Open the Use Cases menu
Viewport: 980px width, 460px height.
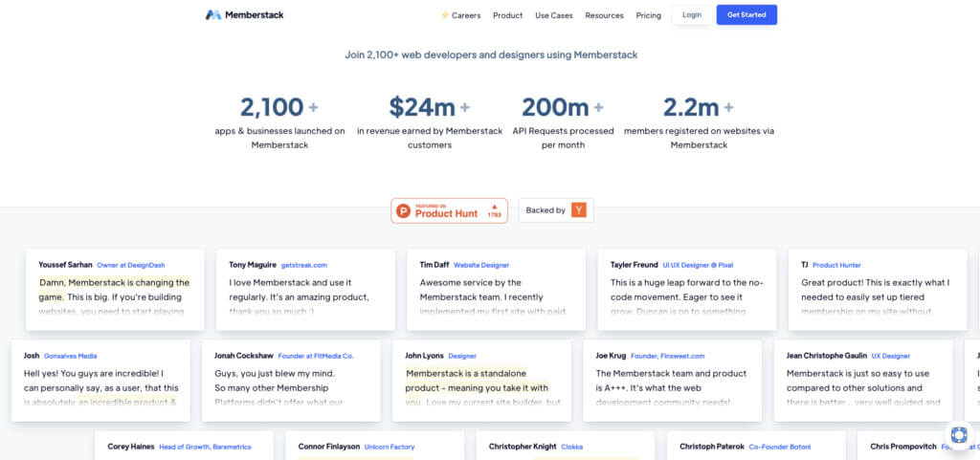coord(554,15)
